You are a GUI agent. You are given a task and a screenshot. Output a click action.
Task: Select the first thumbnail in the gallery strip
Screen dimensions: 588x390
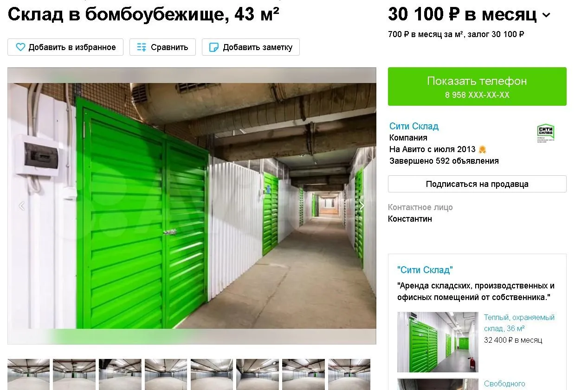coord(28,374)
